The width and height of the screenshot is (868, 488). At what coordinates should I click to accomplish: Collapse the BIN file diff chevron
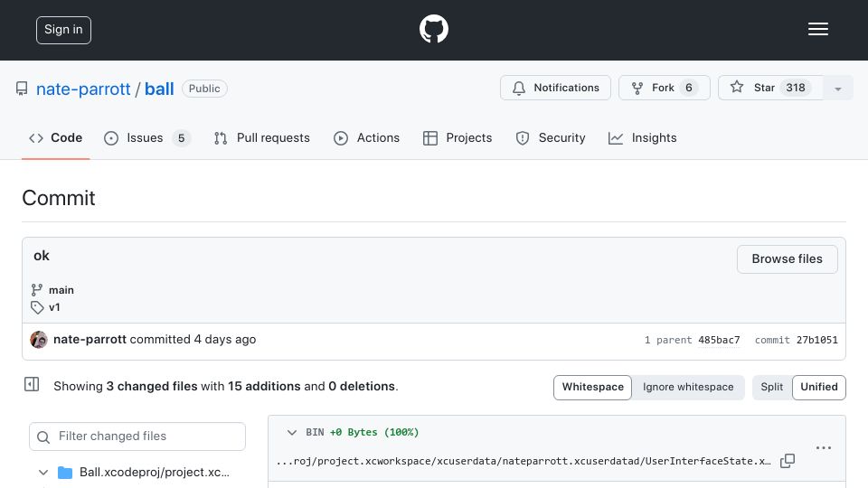pos(292,432)
